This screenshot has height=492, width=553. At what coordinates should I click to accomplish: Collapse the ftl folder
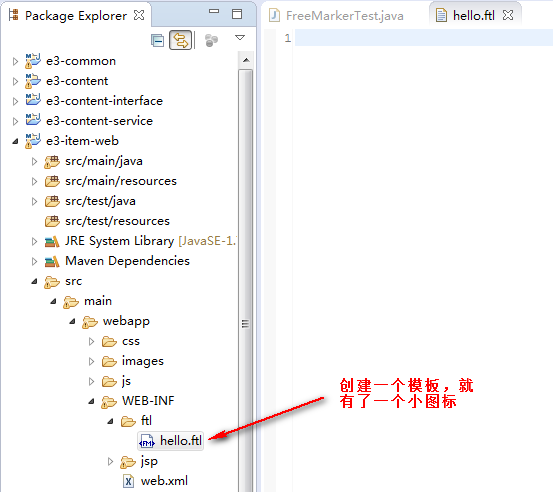point(110,421)
